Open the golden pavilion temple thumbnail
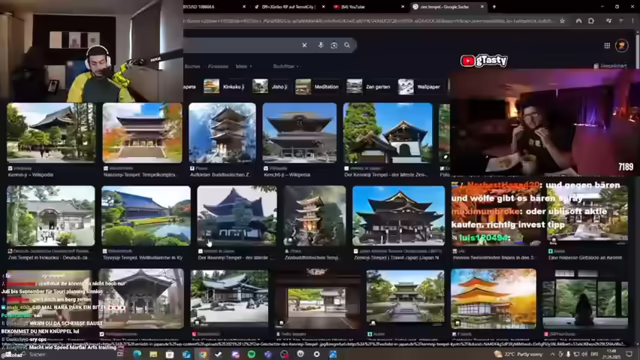The height and width of the screenshot is (360, 640). point(493,298)
